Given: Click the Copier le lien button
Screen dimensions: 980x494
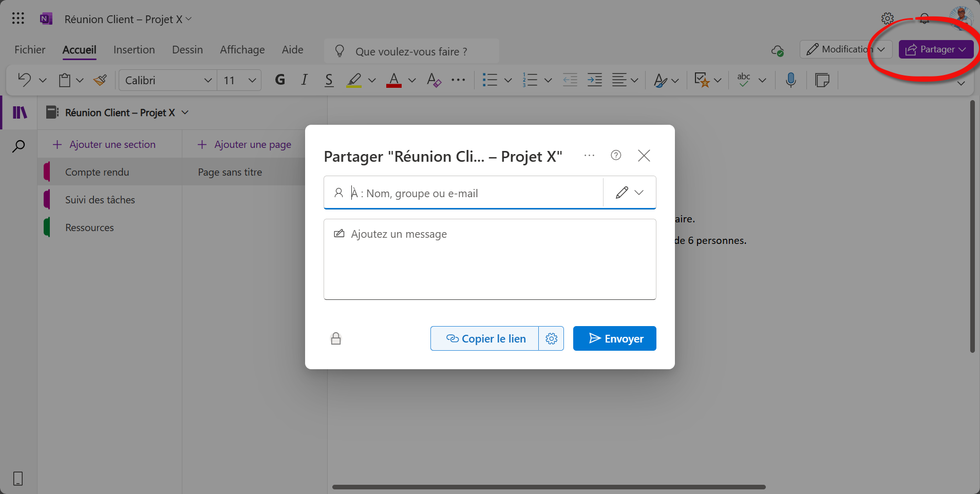Looking at the screenshot, I should [x=484, y=339].
